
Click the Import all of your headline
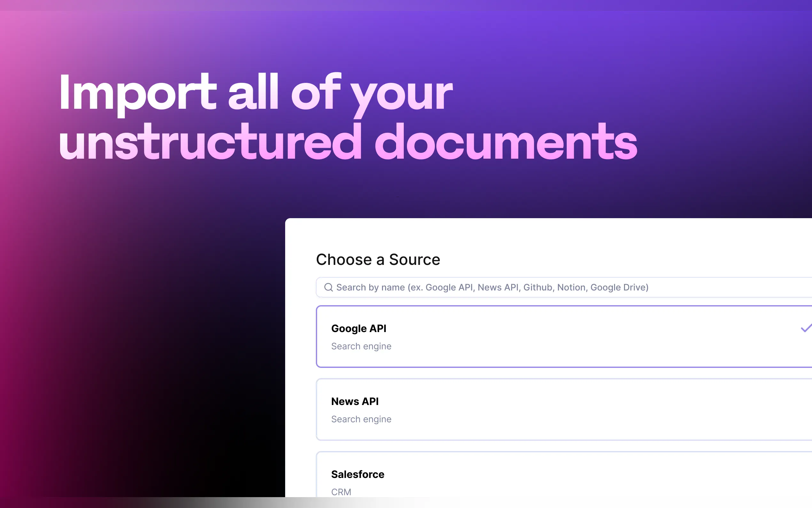(255, 92)
